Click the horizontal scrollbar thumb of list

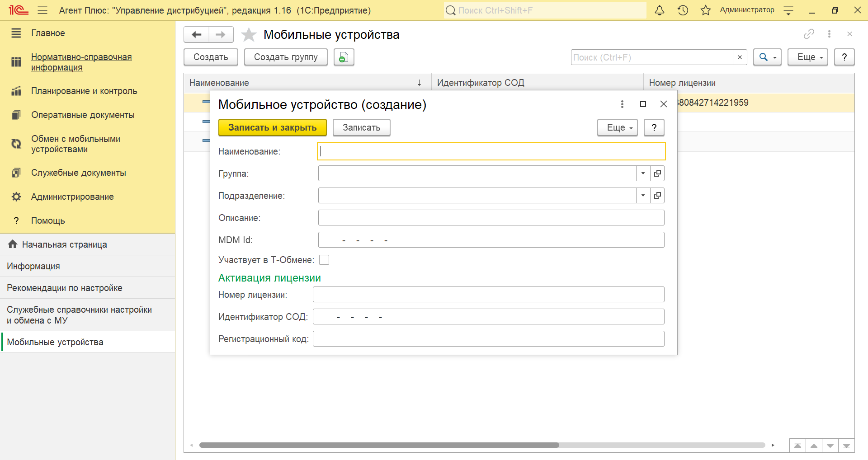[x=379, y=445]
